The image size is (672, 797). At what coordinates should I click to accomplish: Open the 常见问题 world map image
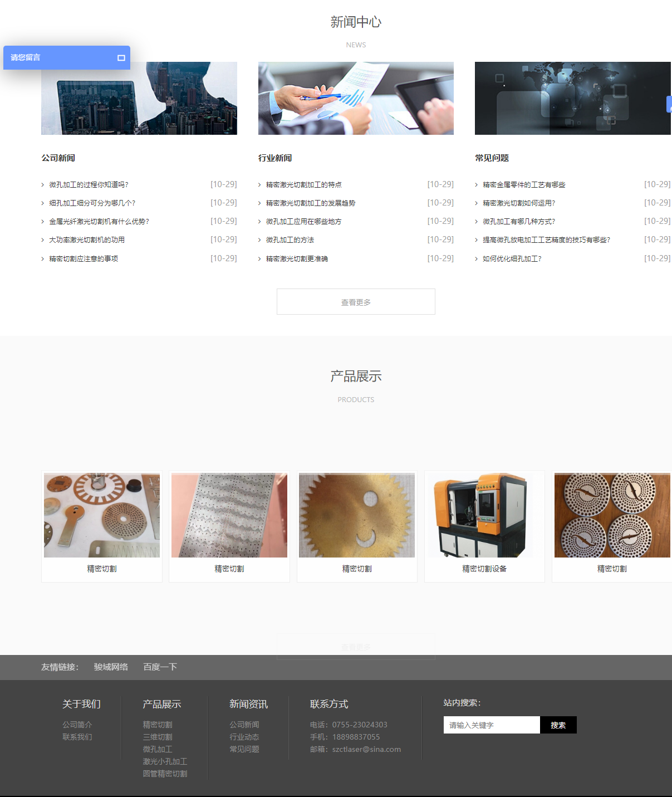point(572,98)
